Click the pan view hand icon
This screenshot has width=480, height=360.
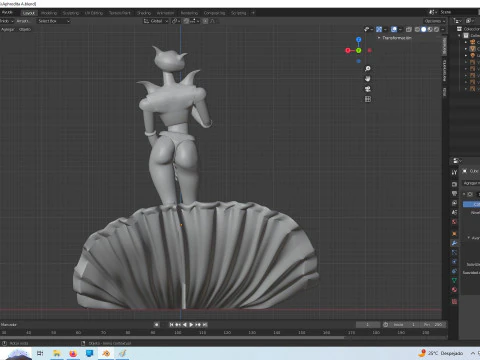[368, 79]
